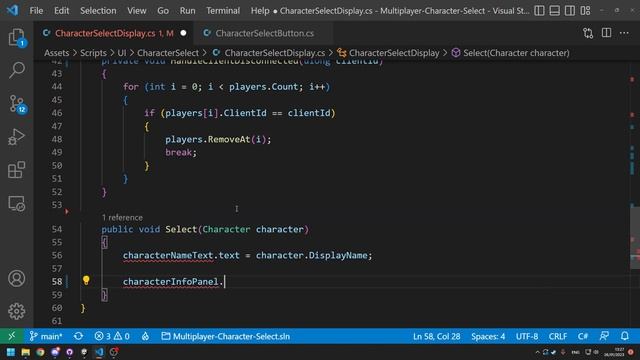Open Customize Layout options
The width and height of the screenshot is (640, 360).
[x=585, y=11]
